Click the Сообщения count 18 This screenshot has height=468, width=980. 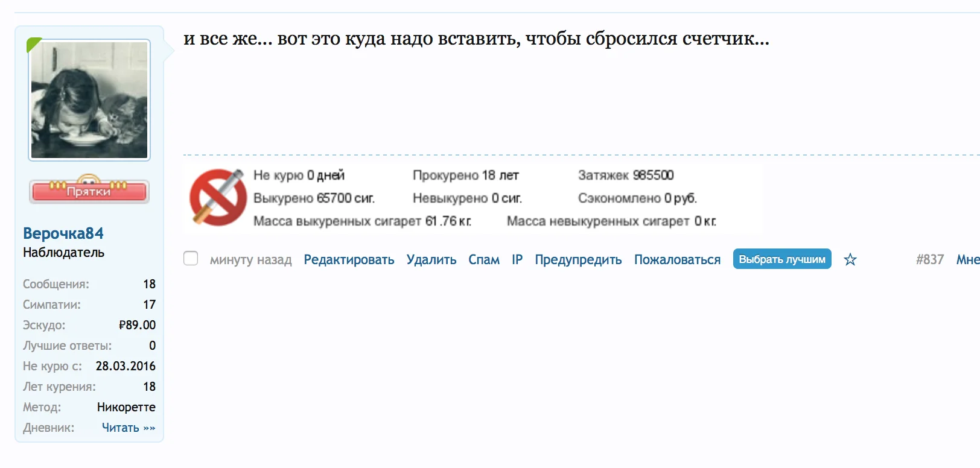149,284
